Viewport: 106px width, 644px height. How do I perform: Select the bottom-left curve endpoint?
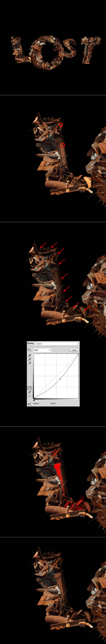[x=34, y=398]
